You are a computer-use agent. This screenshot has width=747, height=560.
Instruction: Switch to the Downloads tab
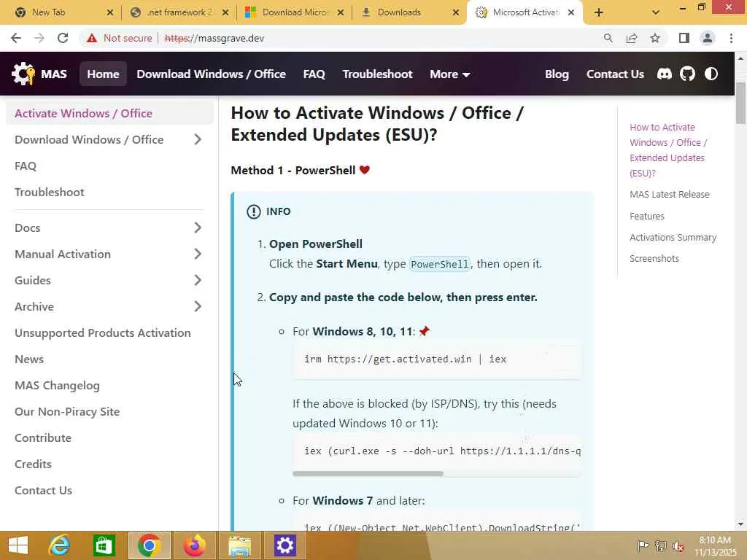tap(409, 12)
